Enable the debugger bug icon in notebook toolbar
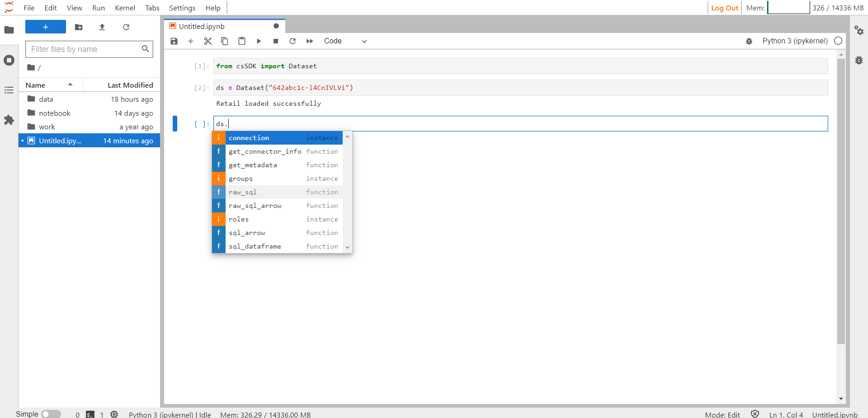 tap(749, 41)
